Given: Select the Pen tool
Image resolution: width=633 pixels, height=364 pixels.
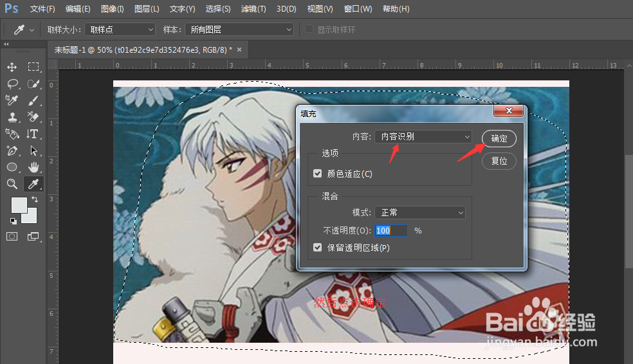Looking at the screenshot, I should point(12,150).
